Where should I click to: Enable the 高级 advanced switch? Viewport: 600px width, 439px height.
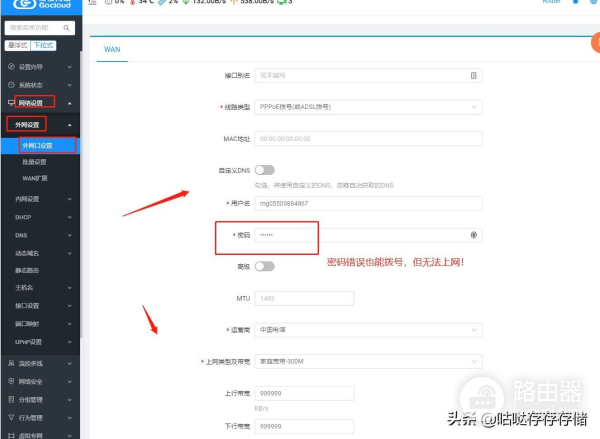coord(265,266)
